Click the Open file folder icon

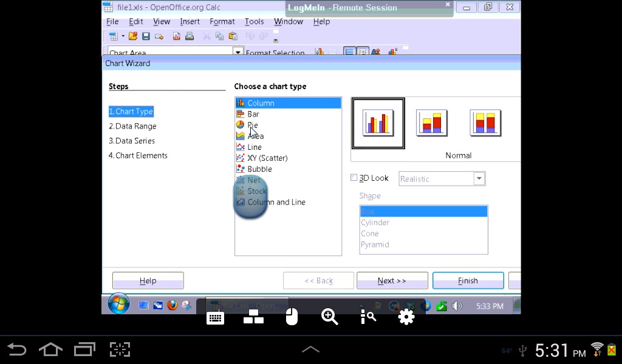133,36
